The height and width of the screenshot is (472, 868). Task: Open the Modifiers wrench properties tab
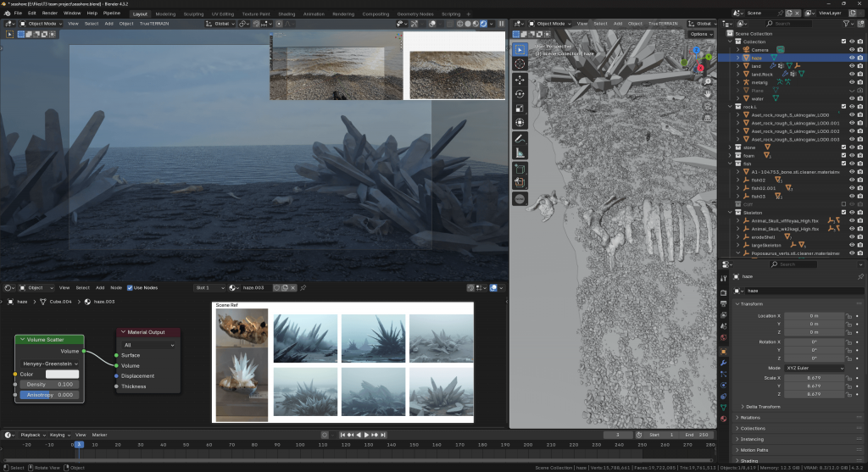(723, 362)
